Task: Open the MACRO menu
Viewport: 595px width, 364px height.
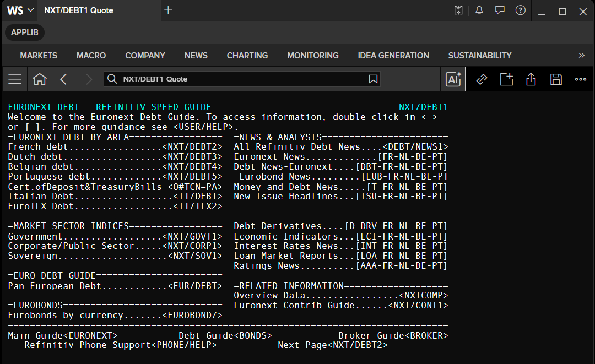Action: click(91, 56)
